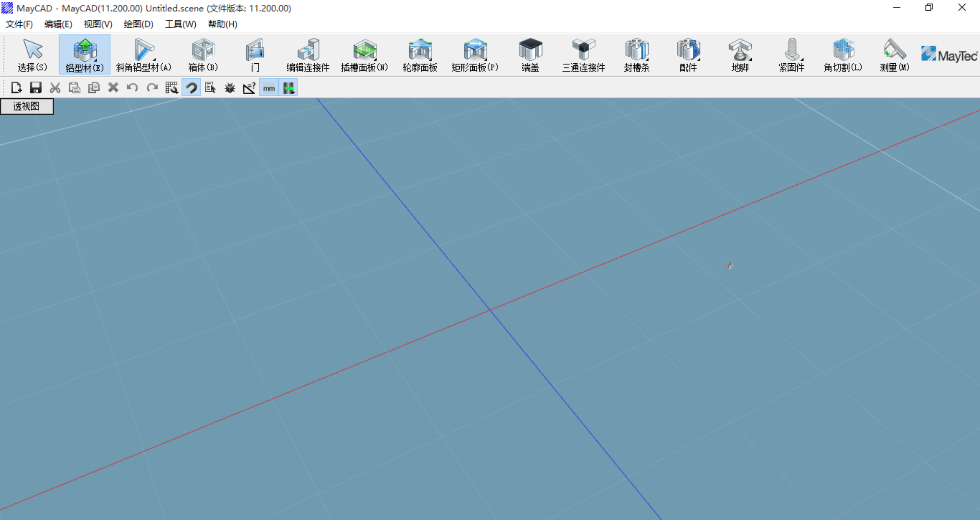Click the 门 door tool

coord(255,55)
